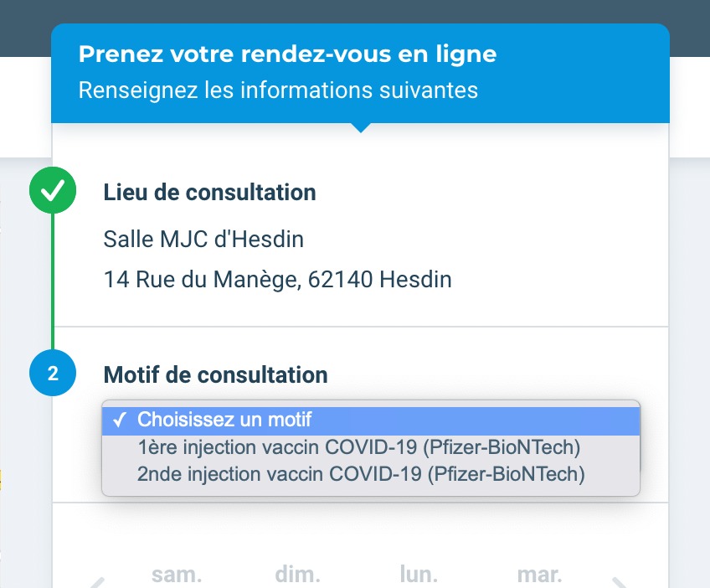Click the "dim." day column header
Image resolution: width=710 pixels, height=588 pixels.
tap(297, 575)
